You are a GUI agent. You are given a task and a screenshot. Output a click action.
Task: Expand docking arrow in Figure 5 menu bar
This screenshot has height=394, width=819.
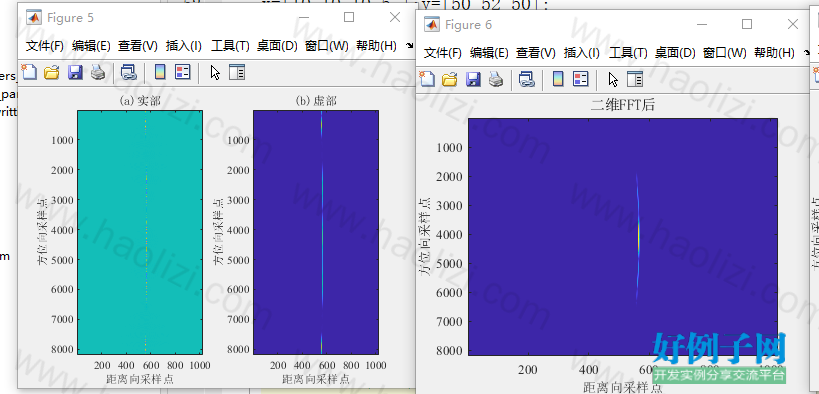[410, 47]
